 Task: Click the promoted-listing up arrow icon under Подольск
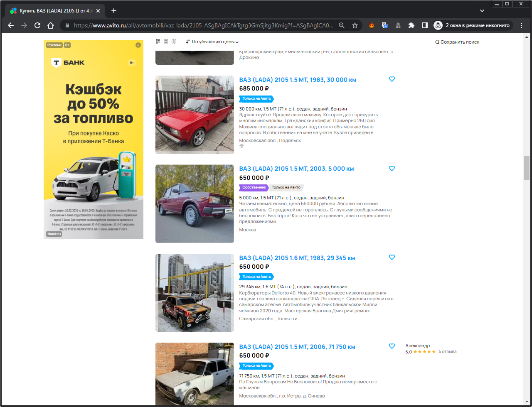tap(242, 146)
